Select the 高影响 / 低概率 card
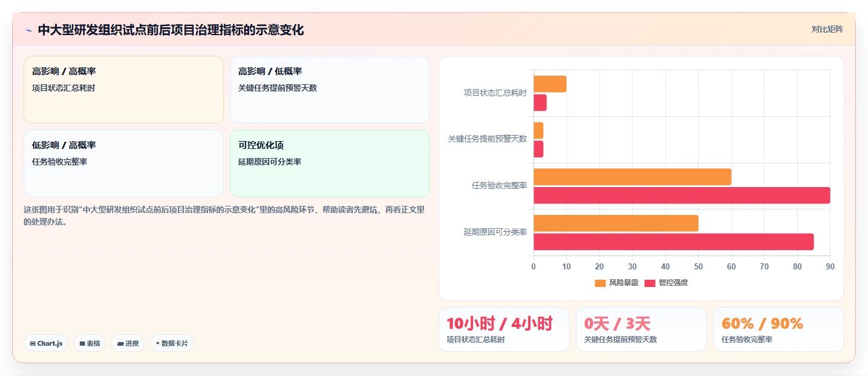 (x=330, y=90)
